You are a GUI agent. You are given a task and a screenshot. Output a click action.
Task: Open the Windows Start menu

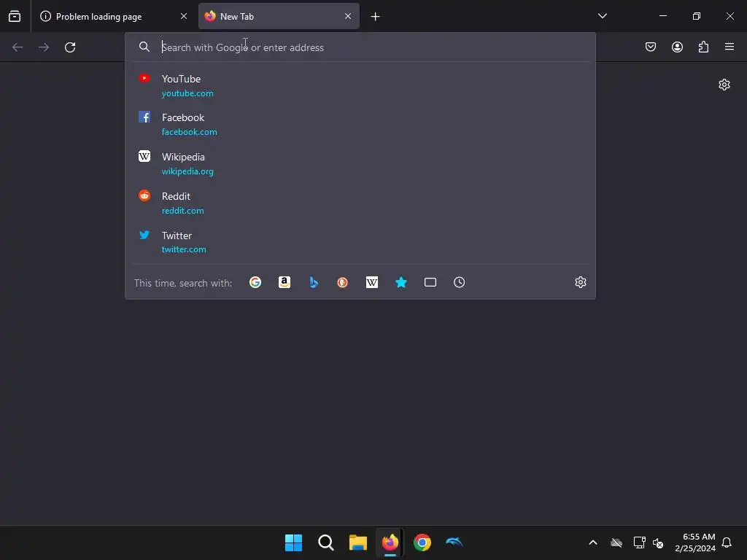tap(293, 542)
